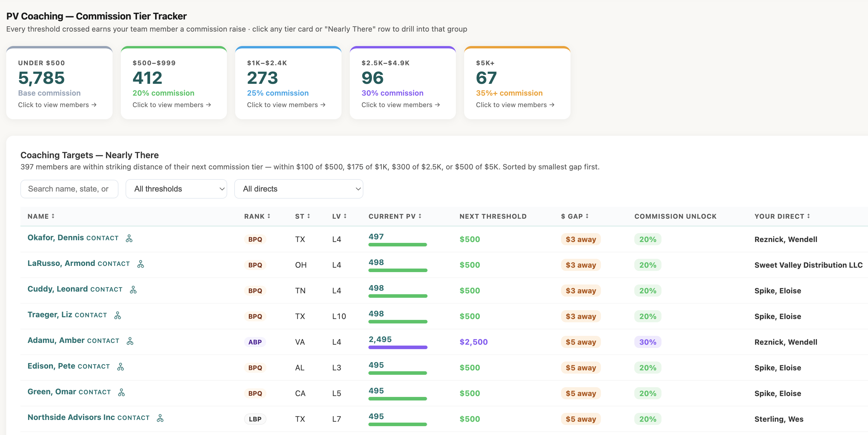This screenshot has width=868, height=435.
Task: Click Okafor's 497 PV progress bar
Action: coord(398,245)
